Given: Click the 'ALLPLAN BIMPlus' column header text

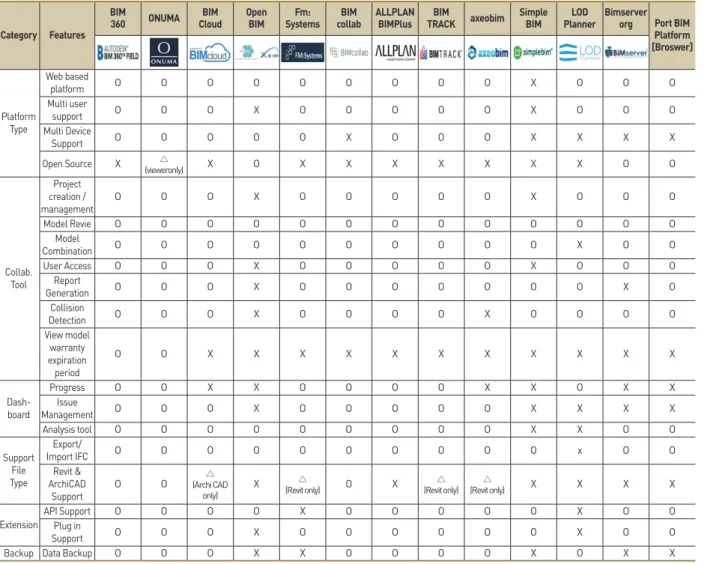Looking at the screenshot, I should pos(395,18).
